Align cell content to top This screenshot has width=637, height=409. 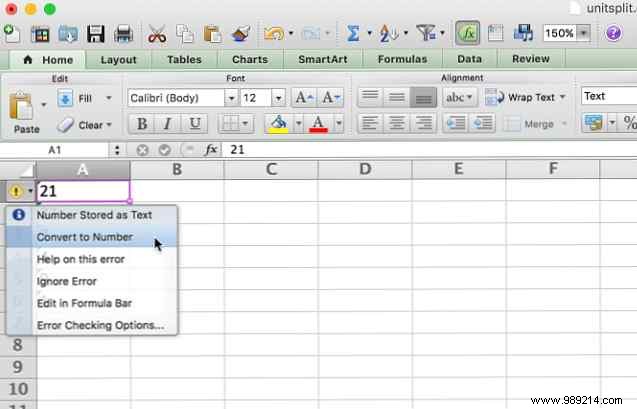(x=370, y=97)
